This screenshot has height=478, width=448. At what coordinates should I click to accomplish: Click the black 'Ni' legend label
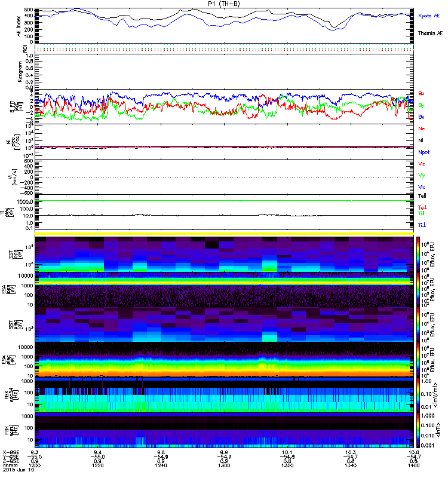click(x=421, y=140)
